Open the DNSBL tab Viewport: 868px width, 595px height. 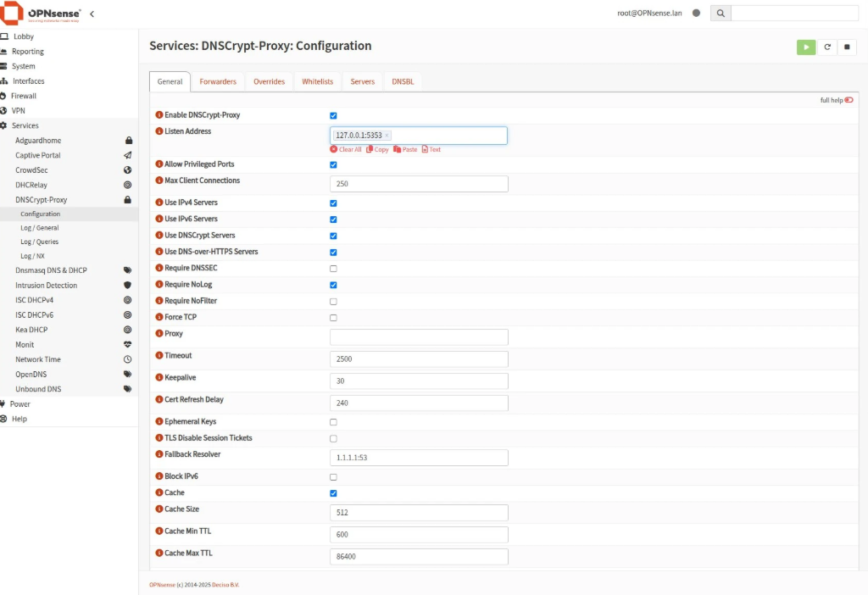(x=403, y=81)
